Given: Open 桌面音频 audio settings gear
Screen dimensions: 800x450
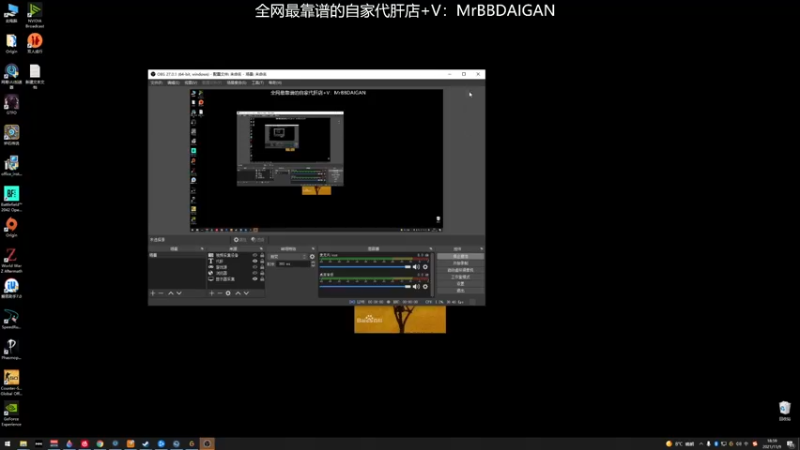Looking at the screenshot, I should pyautogui.click(x=426, y=287).
